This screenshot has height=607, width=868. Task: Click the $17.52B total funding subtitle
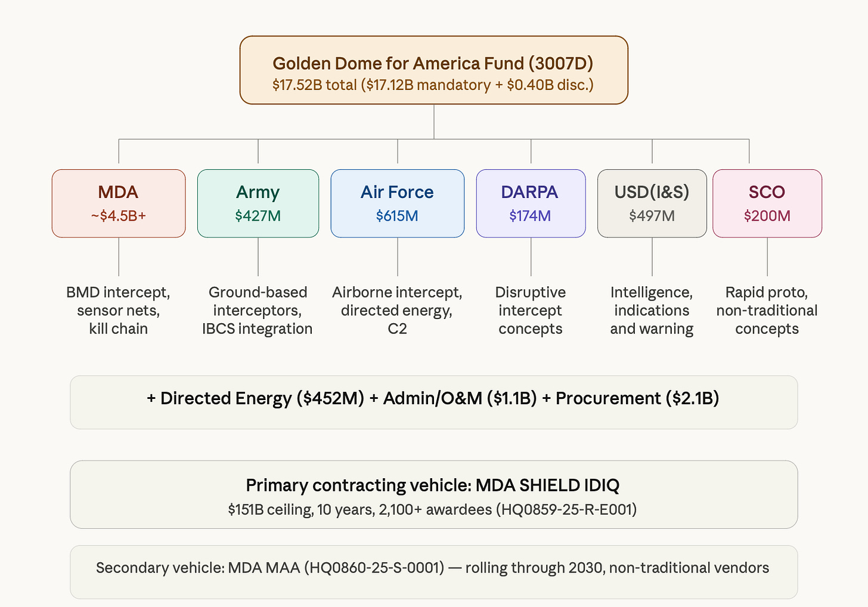[x=433, y=85]
